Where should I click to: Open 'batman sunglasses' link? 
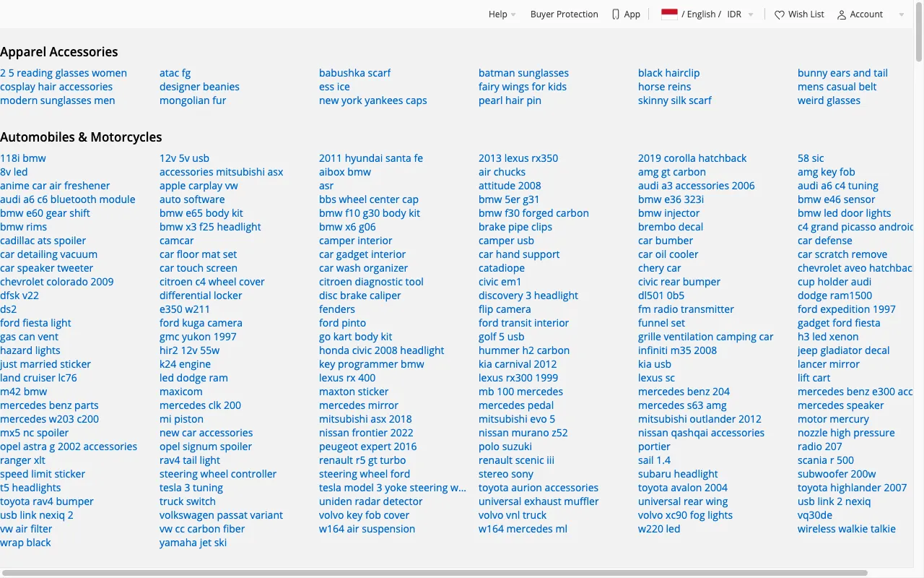pos(523,73)
